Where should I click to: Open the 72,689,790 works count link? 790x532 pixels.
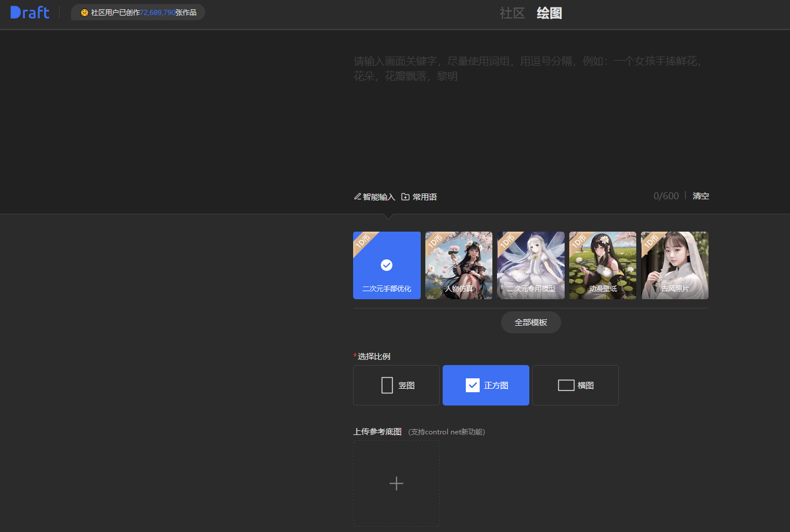(158, 13)
